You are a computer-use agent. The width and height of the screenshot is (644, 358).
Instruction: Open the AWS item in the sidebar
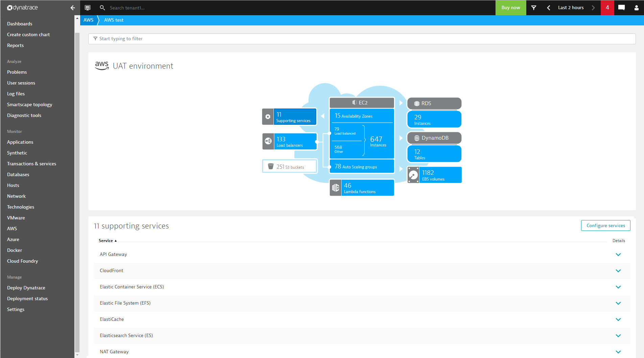pyautogui.click(x=12, y=229)
